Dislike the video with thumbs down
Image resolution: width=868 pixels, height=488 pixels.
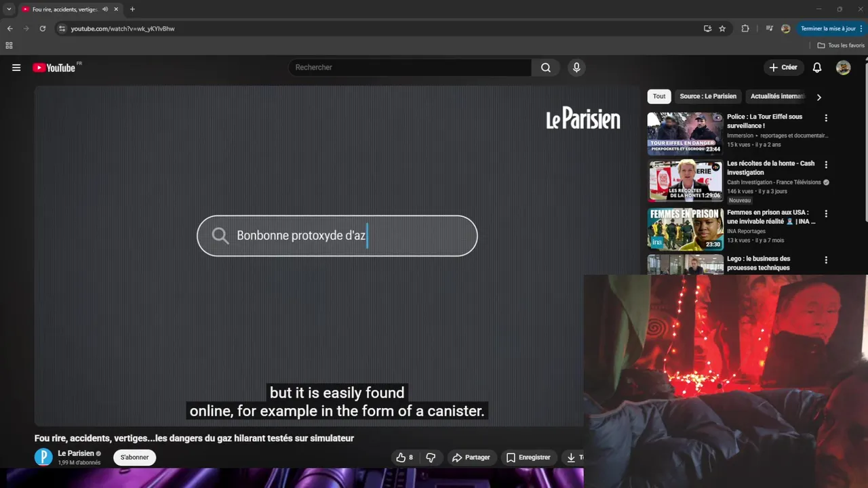point(431,457)
